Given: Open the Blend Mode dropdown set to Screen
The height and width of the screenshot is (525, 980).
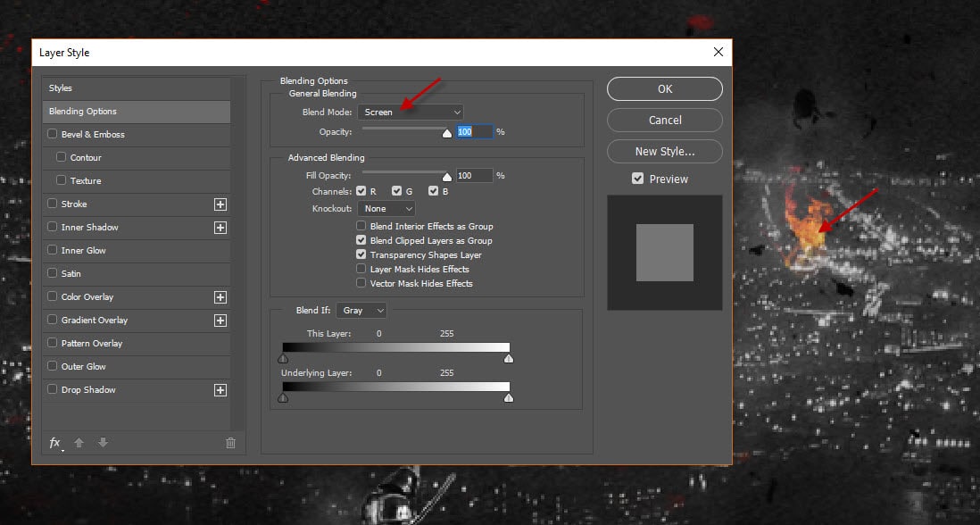Looking at the screenshot, I should [411, 112].
